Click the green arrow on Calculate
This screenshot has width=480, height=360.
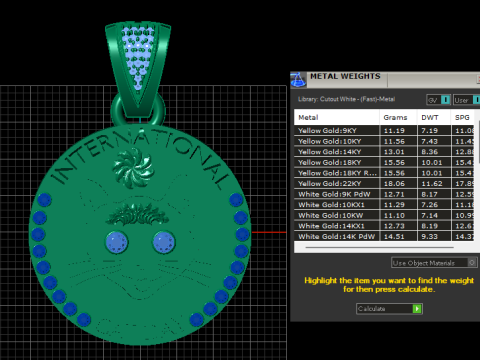click(417, 309)
